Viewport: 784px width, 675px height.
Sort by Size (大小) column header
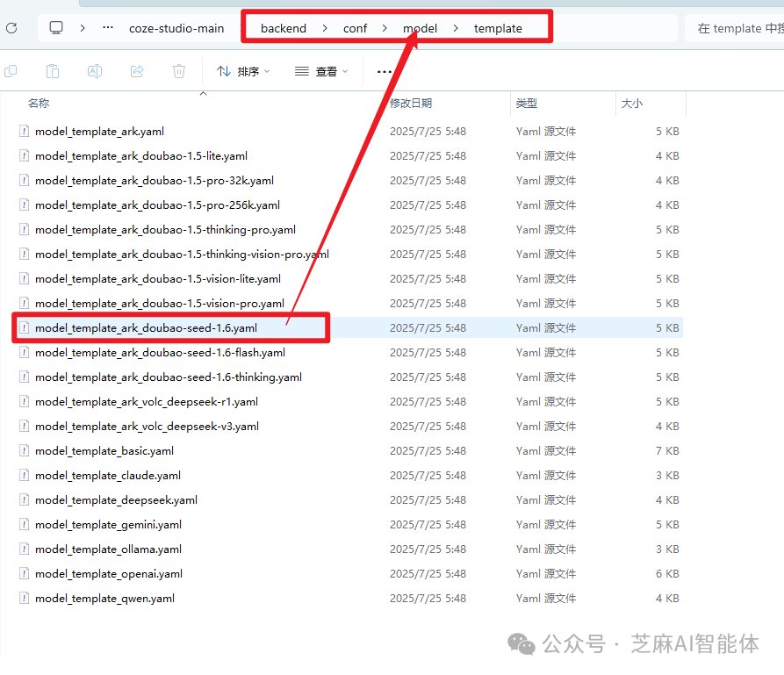[x=632, y=103]
